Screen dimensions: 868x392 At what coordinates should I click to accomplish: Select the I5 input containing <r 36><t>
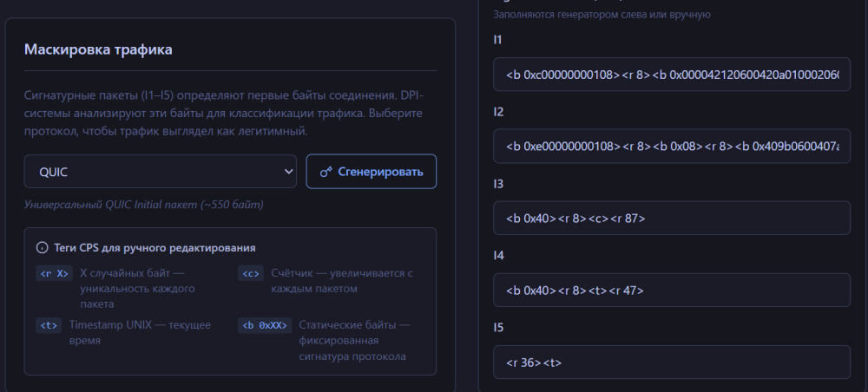click(x=671, y=363)
